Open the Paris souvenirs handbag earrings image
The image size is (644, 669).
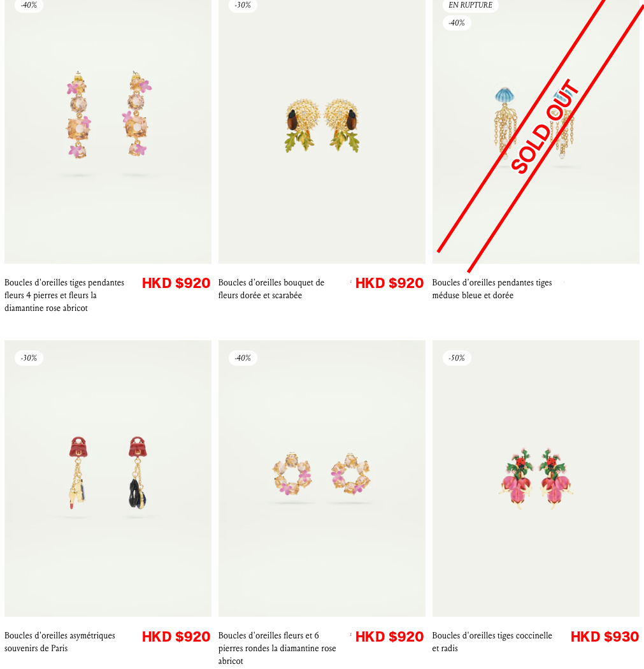click(x=108, y=478)
